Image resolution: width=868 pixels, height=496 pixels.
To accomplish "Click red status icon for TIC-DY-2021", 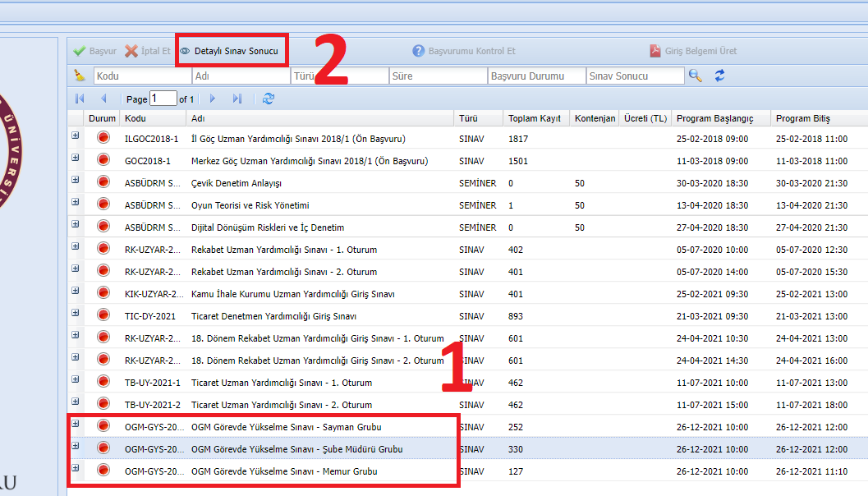I will (x=103, y=315).
